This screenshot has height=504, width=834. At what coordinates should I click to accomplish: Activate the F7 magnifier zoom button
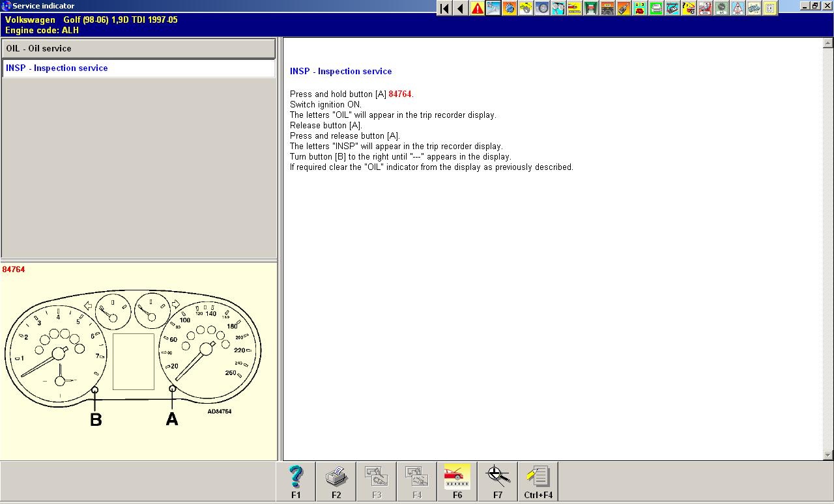pos(498,482)
